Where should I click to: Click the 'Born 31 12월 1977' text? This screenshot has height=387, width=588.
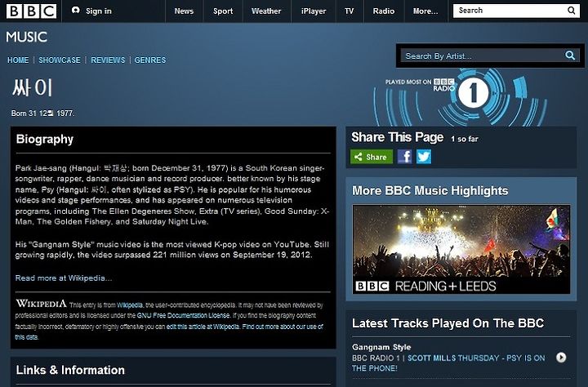42,113
